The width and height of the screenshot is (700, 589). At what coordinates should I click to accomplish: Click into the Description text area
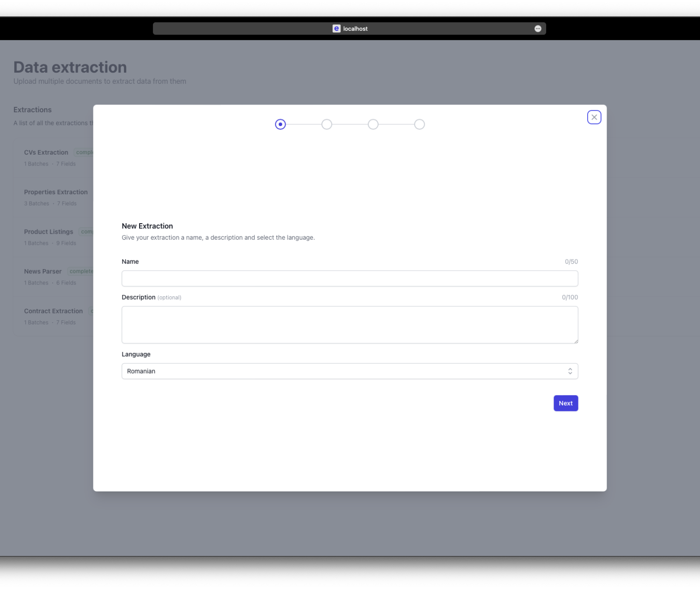pos(350,324)
